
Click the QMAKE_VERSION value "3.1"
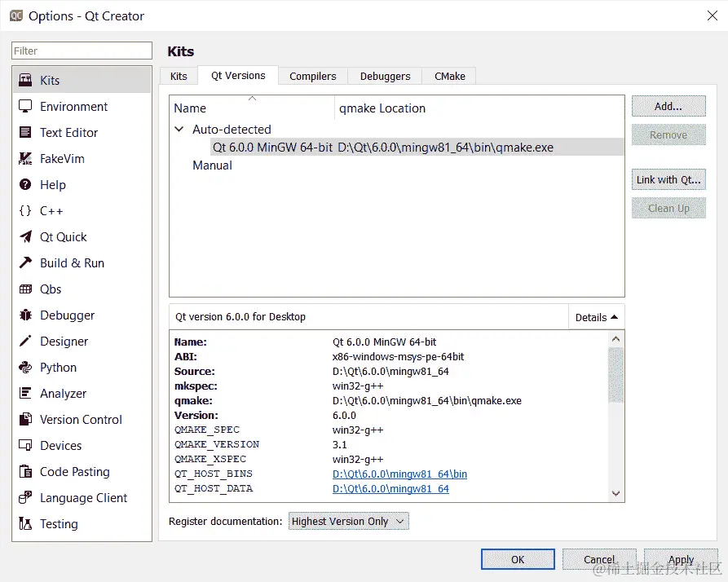pos(339,444)
